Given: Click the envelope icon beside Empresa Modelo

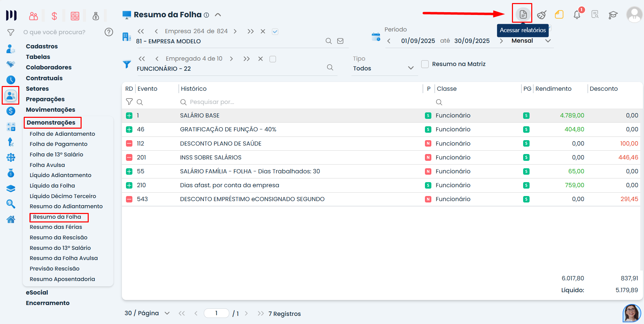Looking at the screenshot, I should coord(340,41).
